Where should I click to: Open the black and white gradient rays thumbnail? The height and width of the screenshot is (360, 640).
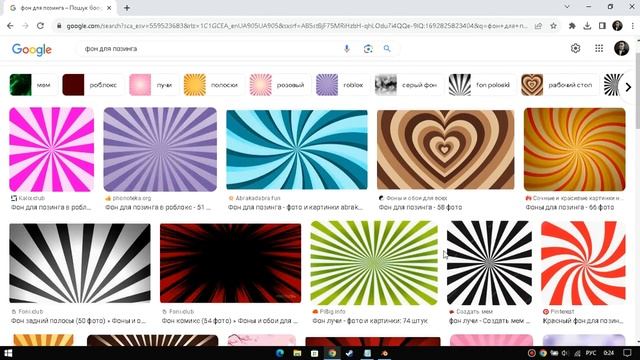(x=80, y=263)
